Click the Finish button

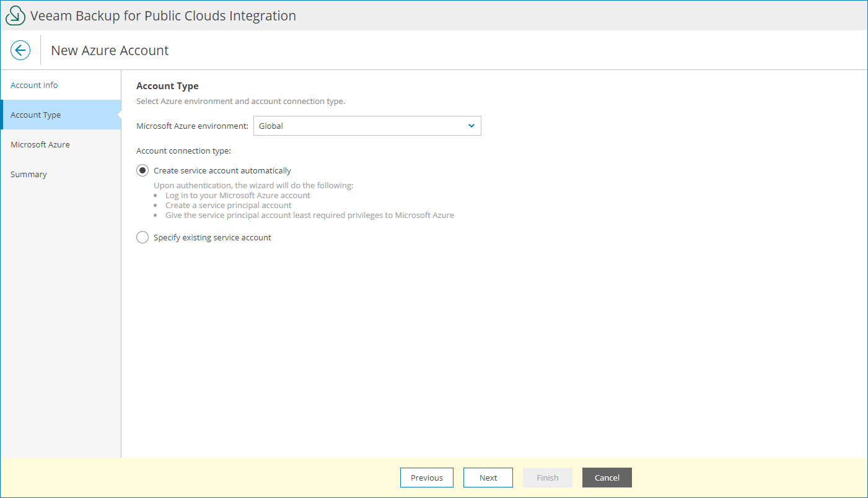coord(547,478)
